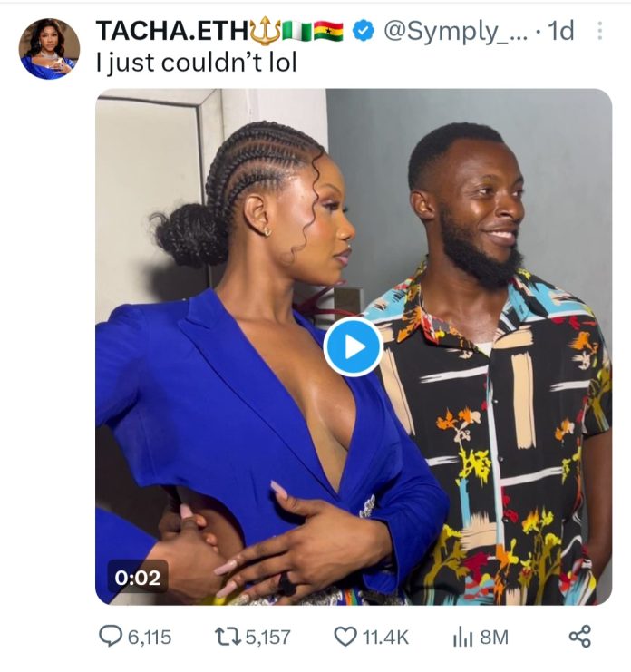Viewport: 631px width, 672px height.
Task: Open the share icon
Action: 579,637
